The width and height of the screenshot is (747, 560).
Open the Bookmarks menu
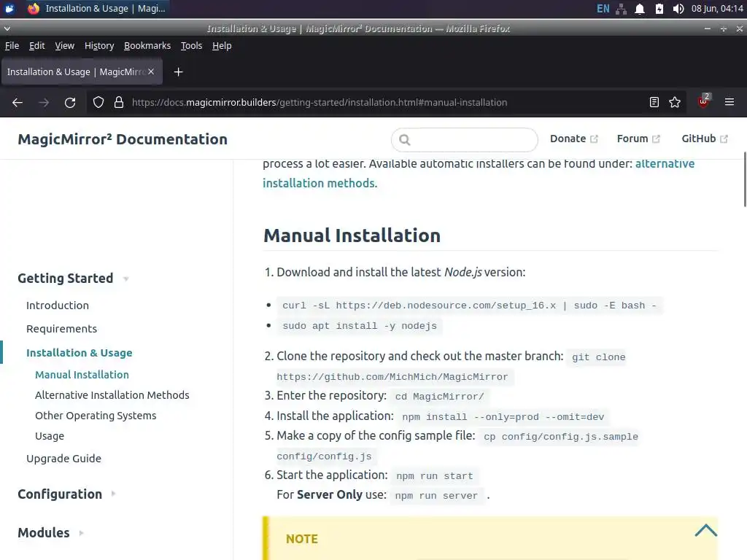(147, 45)
